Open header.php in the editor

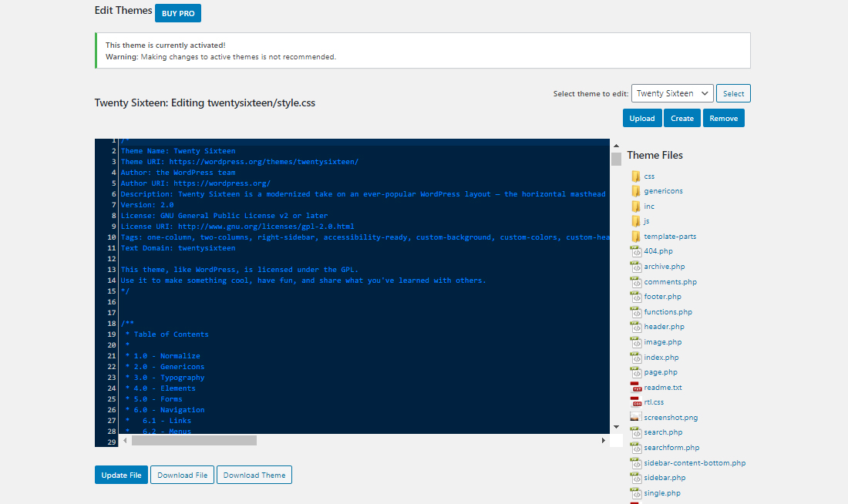pyautogui.click(x=664, y=327)
